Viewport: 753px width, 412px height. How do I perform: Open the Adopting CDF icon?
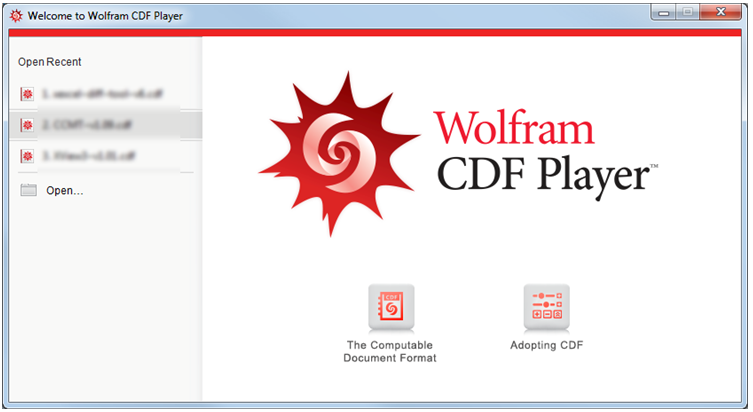547,307
